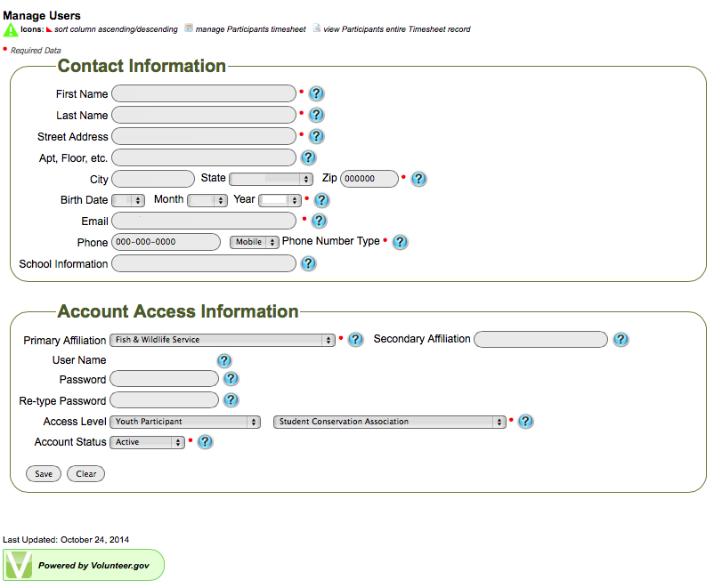Expand the Primary Affiliation dropdown
Screen dimensions: 714x588
point(222,340)
